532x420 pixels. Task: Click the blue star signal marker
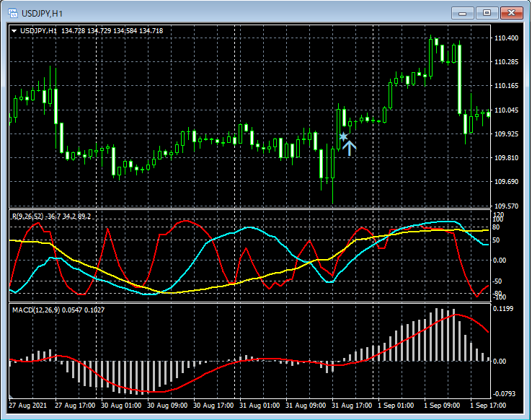click(343, 136)
